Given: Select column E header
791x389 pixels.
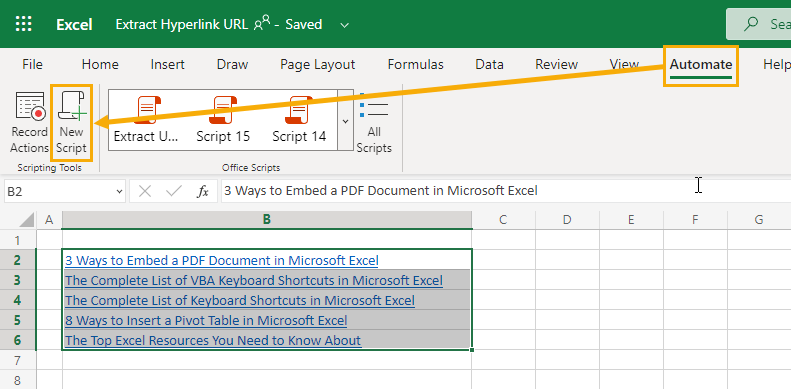Looking at the screenshot, I should [x=631, y=219].
